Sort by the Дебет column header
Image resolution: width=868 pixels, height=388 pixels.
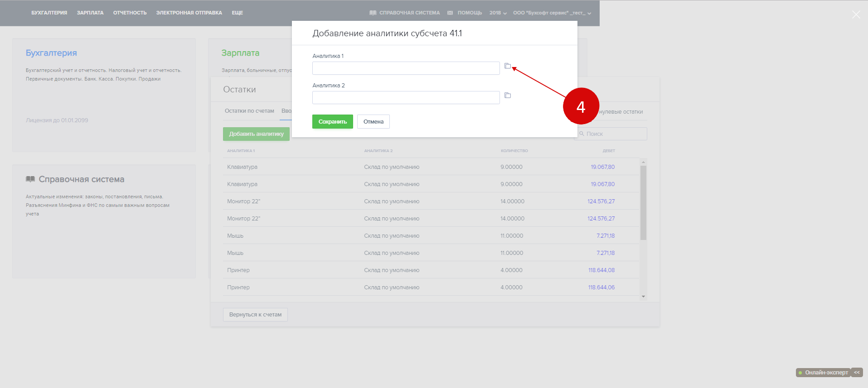(609, 151)
